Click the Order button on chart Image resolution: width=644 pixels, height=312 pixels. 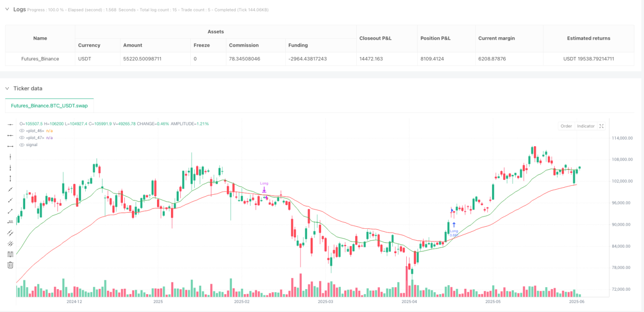(566, 126)
